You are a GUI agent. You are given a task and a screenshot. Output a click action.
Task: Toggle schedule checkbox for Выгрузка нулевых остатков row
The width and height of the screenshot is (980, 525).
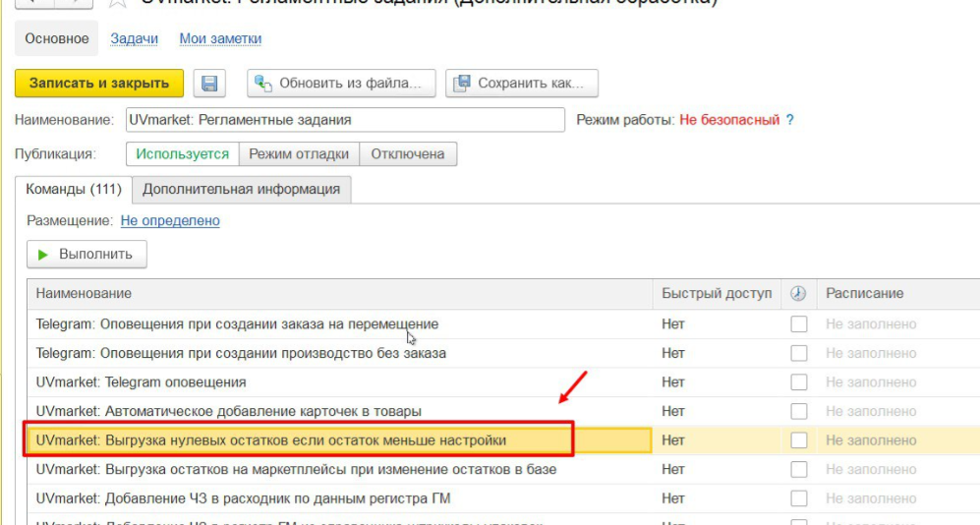pyautogui.click(x=799, y=440)
